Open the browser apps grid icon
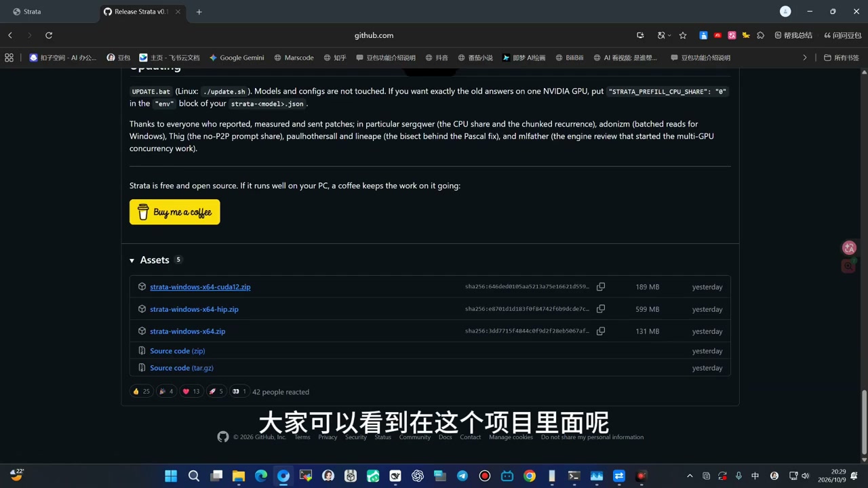 click(9, 58)
